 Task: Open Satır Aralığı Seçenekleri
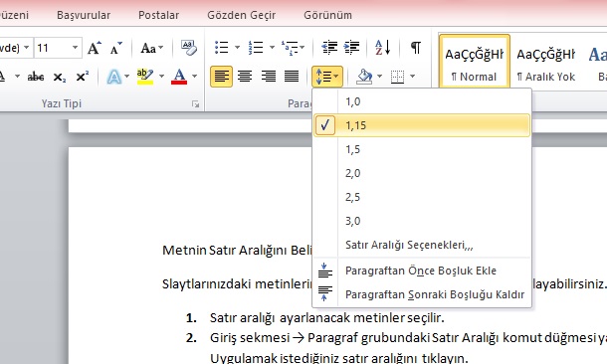422,245
